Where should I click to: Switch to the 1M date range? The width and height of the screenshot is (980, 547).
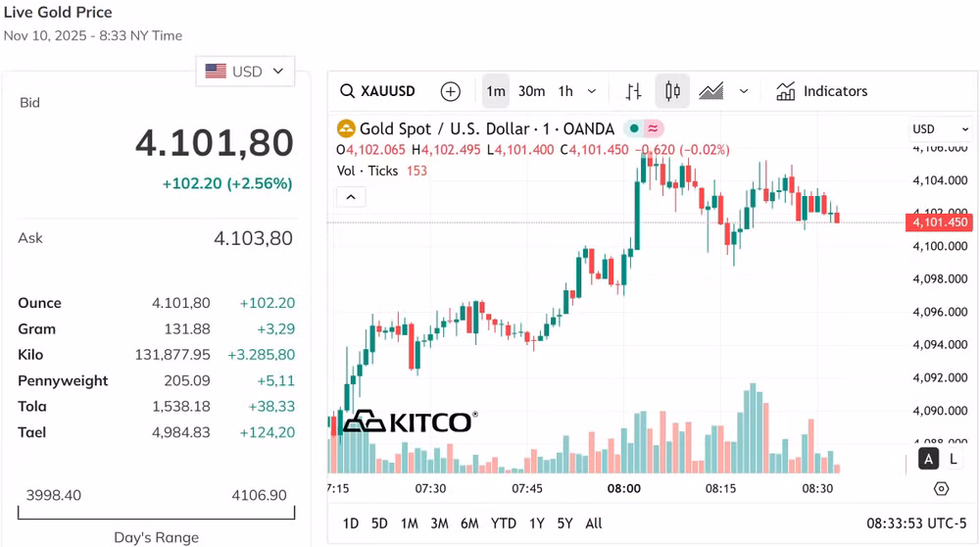(410, 523)
